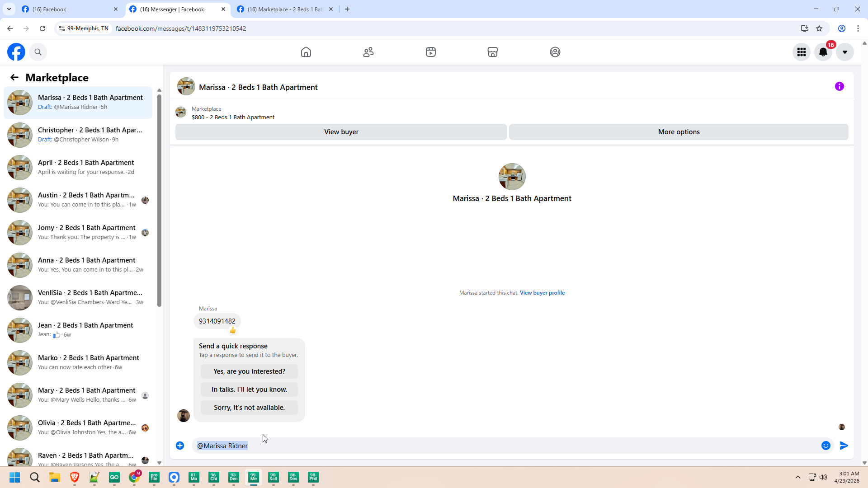The width and height of the screenshot is (868, 488).
Task: Show hidden system tray icons chevron
Action: pyautogui.click(x=798, y=477)
